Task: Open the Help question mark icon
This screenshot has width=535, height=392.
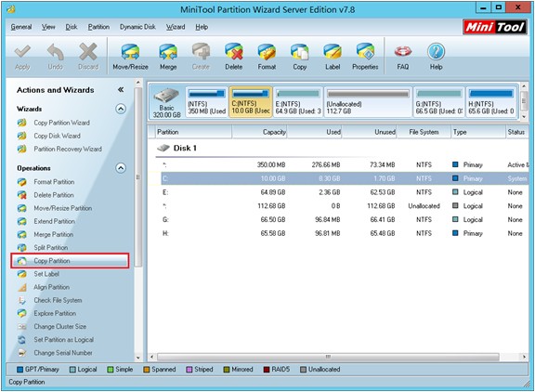Action: click(436, 57)
